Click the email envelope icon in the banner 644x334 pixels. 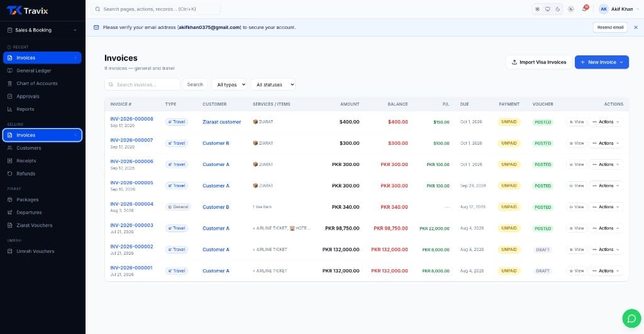tap(96, 28)
